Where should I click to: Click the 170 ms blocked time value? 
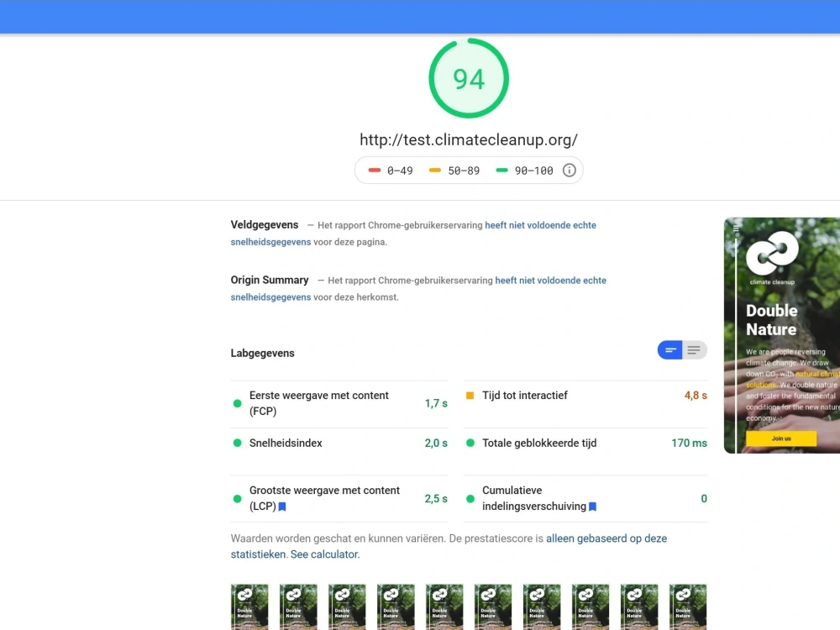pos(689,443)
